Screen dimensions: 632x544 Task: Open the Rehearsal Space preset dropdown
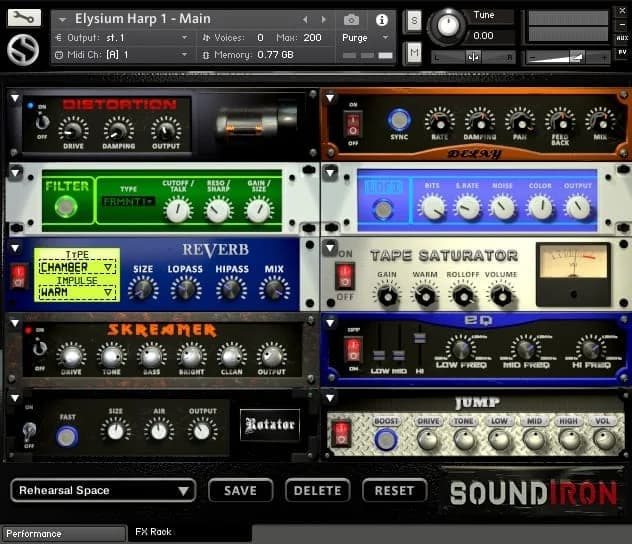(103, 490)
